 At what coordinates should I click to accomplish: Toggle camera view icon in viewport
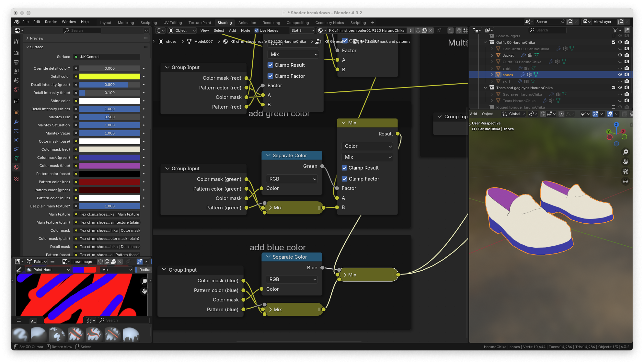pos(626,171)
